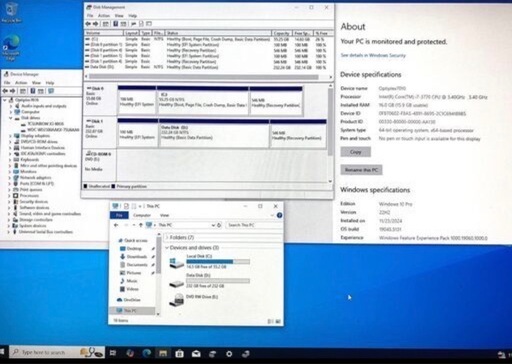This screenshot has width=512, height=364.
Task: Click the Volume column header in Disk Management
Action: (x=104, y=33)
